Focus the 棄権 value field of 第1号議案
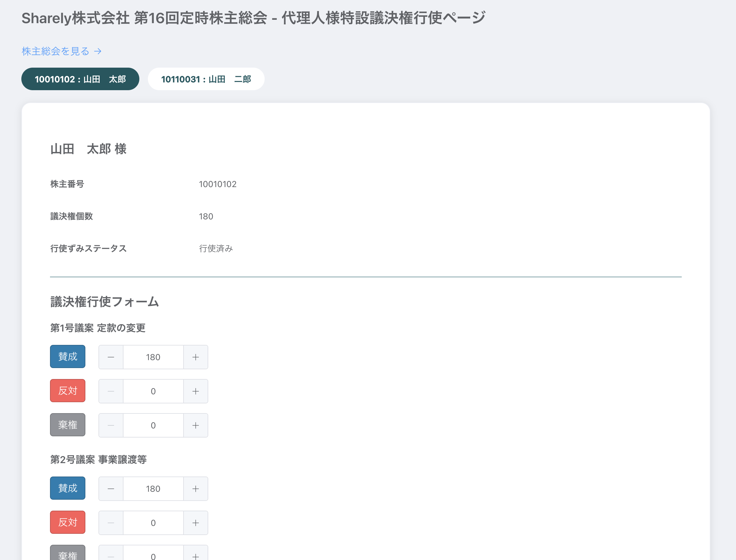 (153, 425)
